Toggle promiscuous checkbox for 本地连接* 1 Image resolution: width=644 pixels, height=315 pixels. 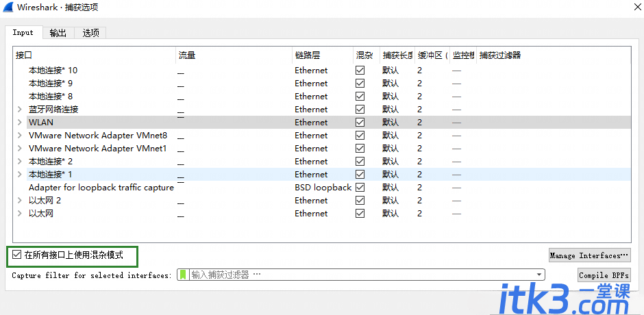click(360, 175)
